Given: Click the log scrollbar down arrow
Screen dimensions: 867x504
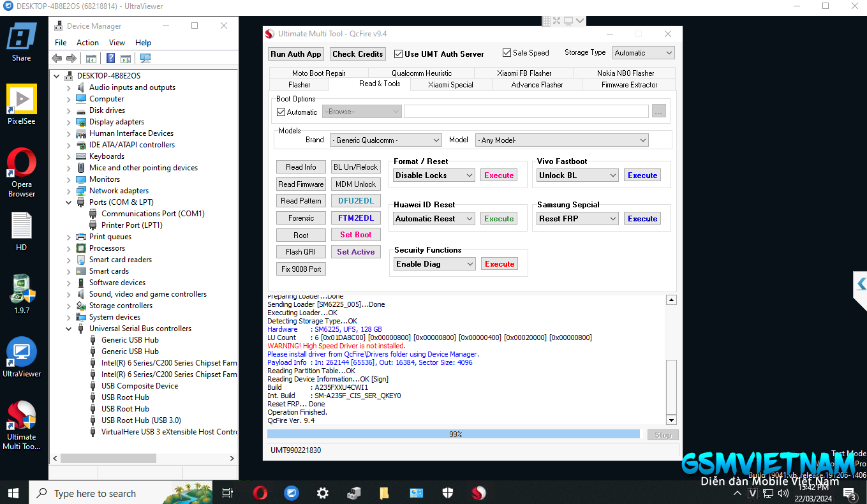Looking at the screenshot, I should (671, 420).
